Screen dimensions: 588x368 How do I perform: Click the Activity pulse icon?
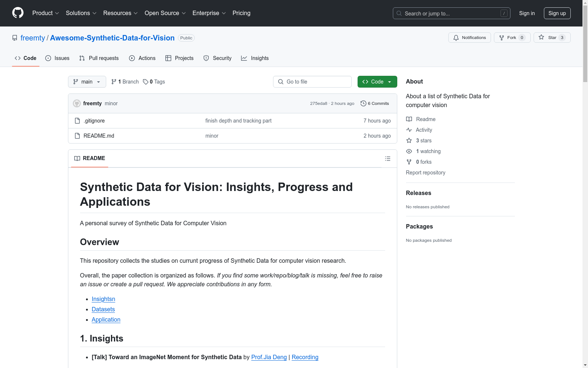pyautogui.click(x=409, y=130)
